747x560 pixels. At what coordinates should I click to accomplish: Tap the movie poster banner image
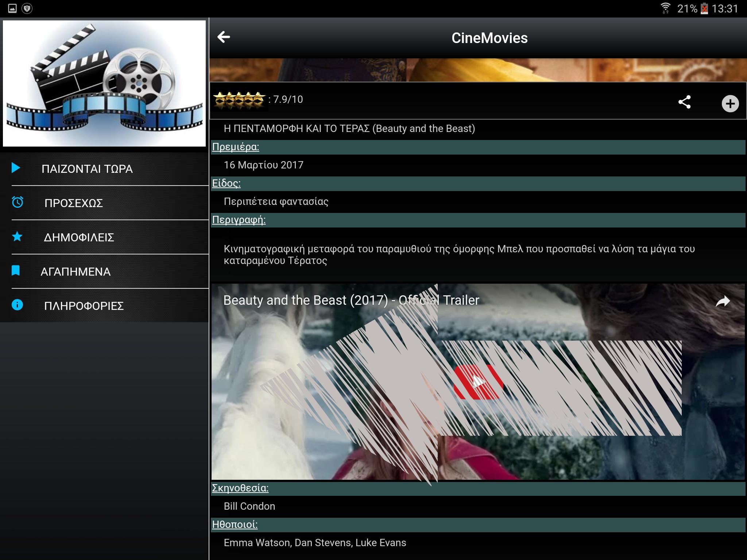(478, 70)
